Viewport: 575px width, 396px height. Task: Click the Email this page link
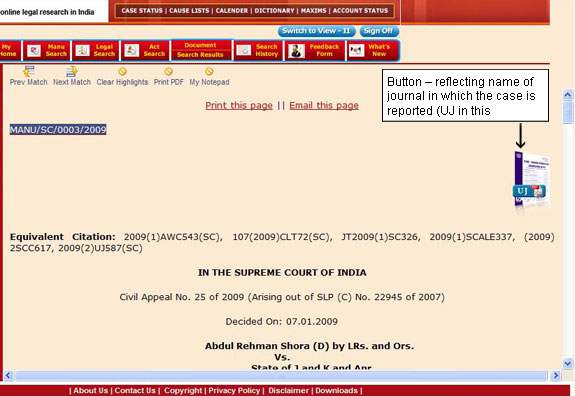click(x=324, y=106)
